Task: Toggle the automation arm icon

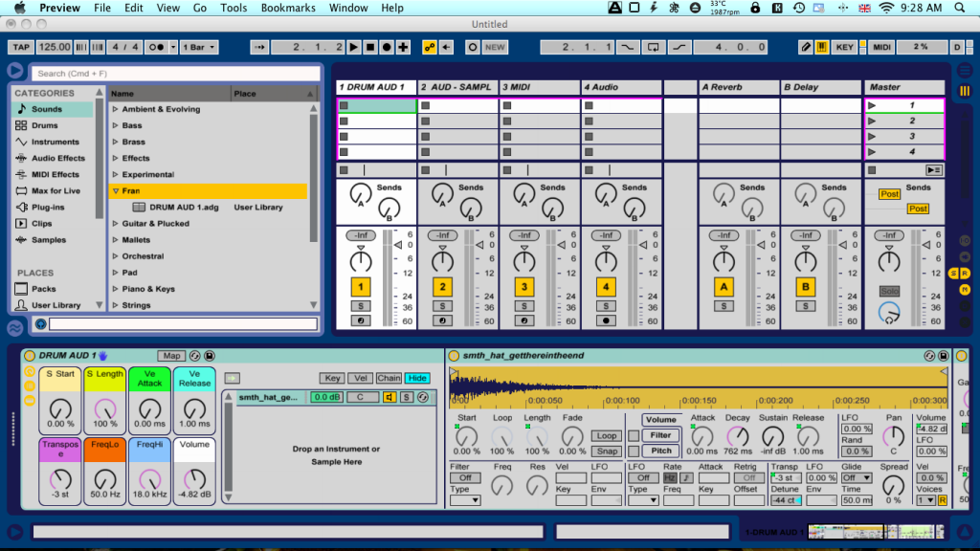Action: click(x=430, y=47)
